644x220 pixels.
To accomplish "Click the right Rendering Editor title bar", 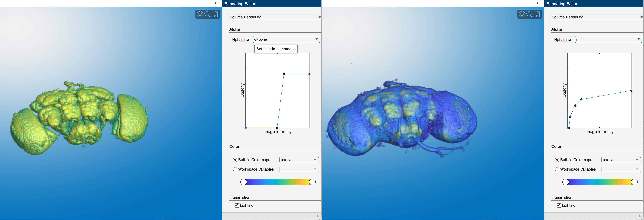I will click(594, 3).
